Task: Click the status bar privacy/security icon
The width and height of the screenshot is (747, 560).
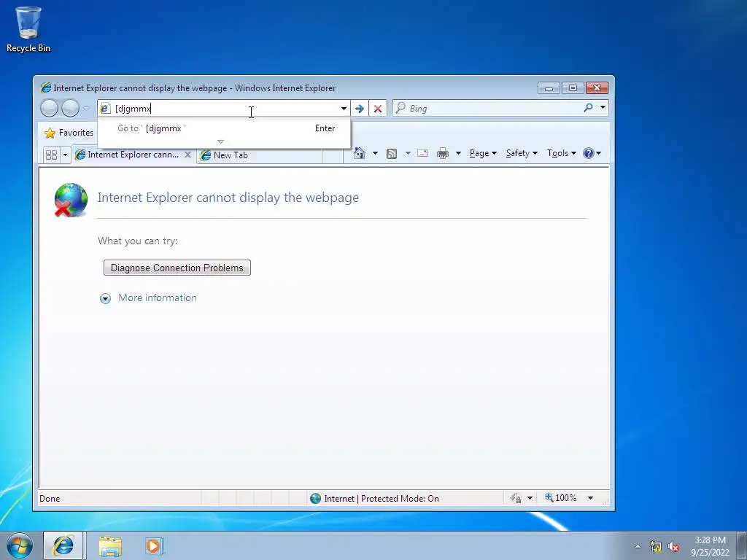Action: 516,498
